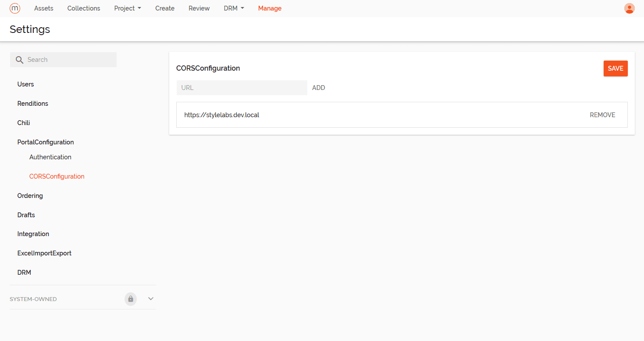
Task: Save the CORS configuration
Action: click(x=615, y=68)
